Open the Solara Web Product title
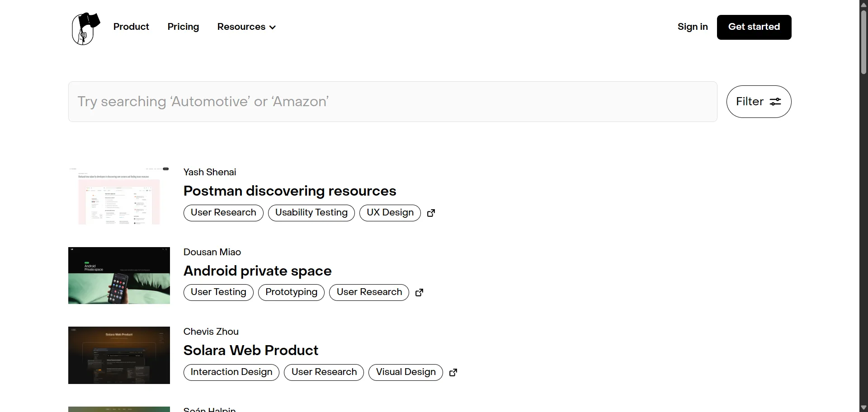 (x=251, y=351)
